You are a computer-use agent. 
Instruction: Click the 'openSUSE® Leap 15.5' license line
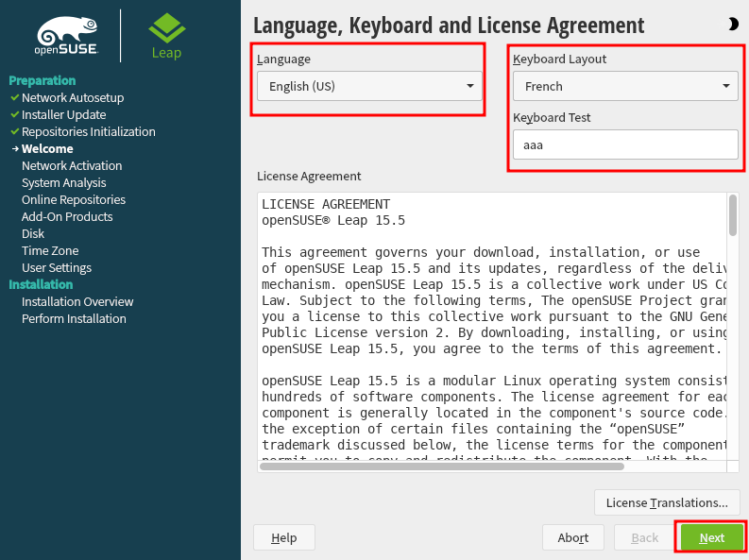point(333,221)
